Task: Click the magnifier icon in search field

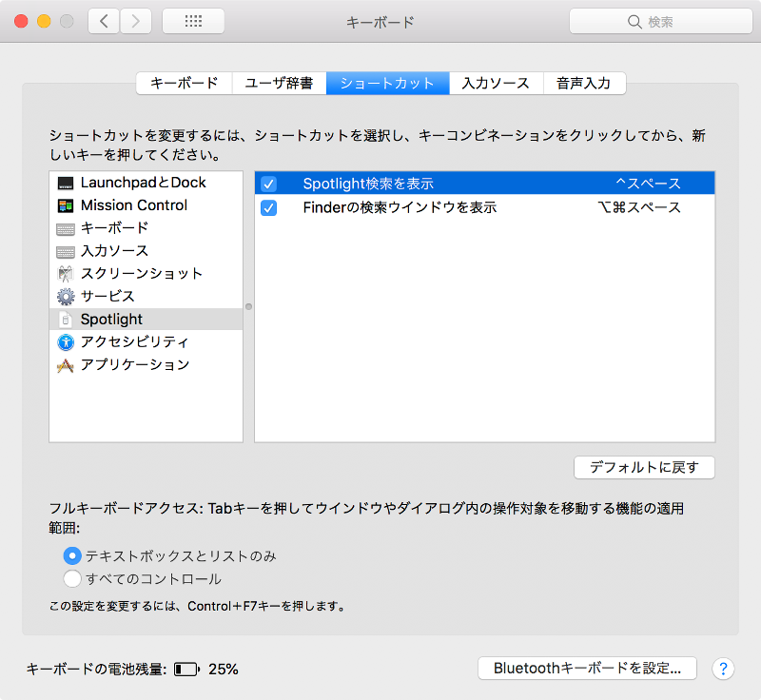Action: click(634, 22)
